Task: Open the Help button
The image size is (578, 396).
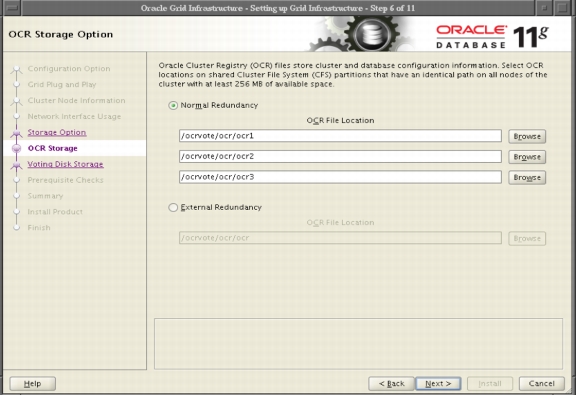Action: click(x=32, y=383)
